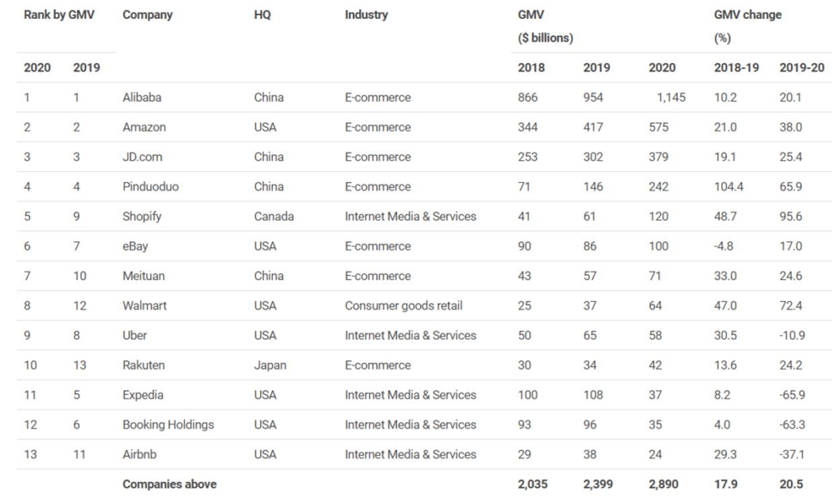The width and height of the screenshot is (832, 504).
Task: Click eBay's -4.8 GMV change value
Action: (x=724, y=246)
